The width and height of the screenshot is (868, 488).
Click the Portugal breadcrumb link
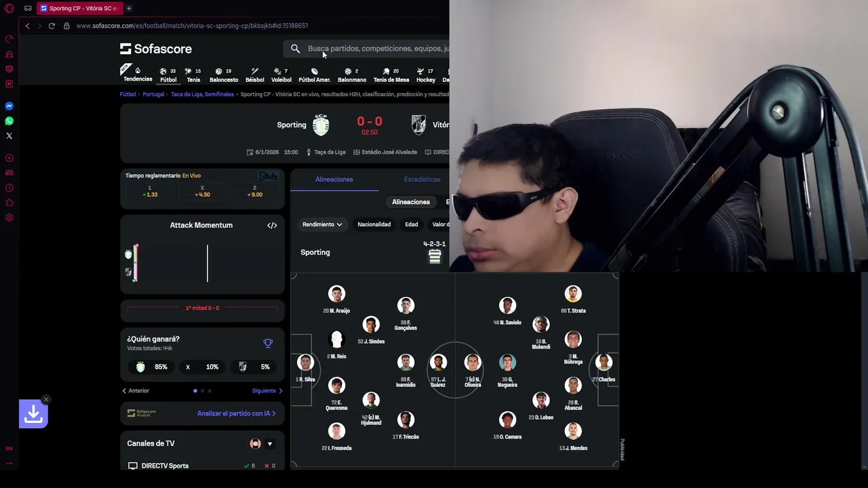(153, 94)
